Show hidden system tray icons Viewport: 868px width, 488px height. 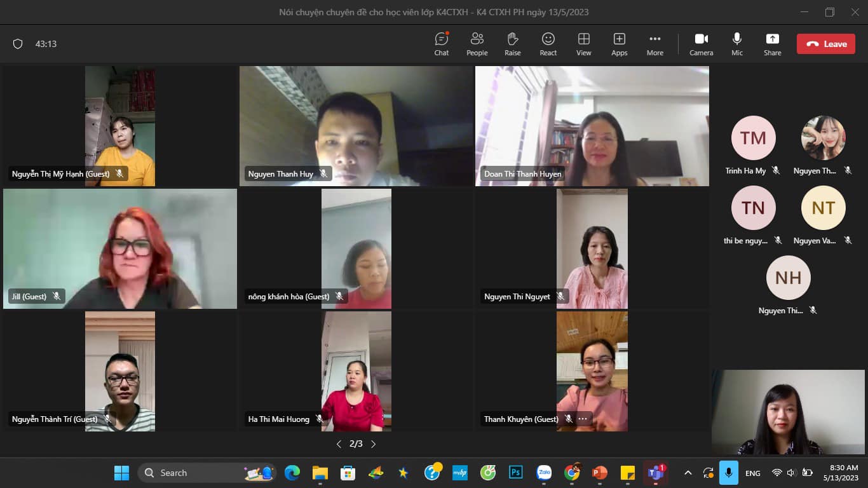(688, 473)
